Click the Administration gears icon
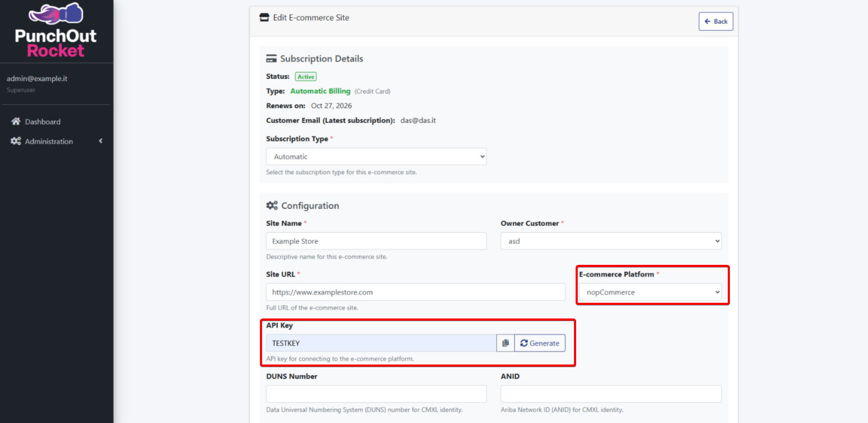Screen dimensions: 868x423 pos(16,141)
